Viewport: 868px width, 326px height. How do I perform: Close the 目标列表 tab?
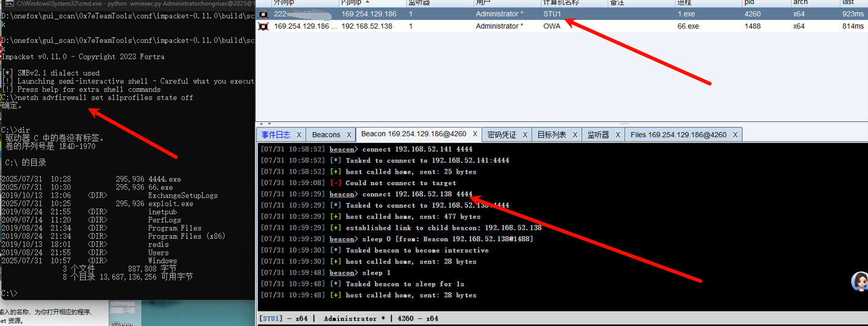coord(575,135)
